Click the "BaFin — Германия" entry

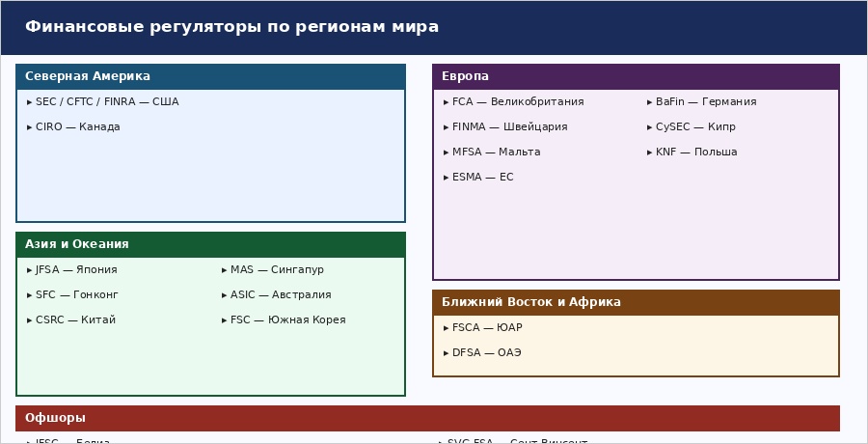701,102
